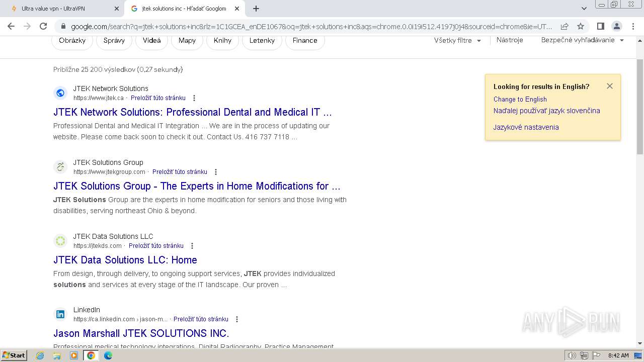The image size is (644, 362).
Task: Dismiss the English results popup
Action: click(610, 86)
